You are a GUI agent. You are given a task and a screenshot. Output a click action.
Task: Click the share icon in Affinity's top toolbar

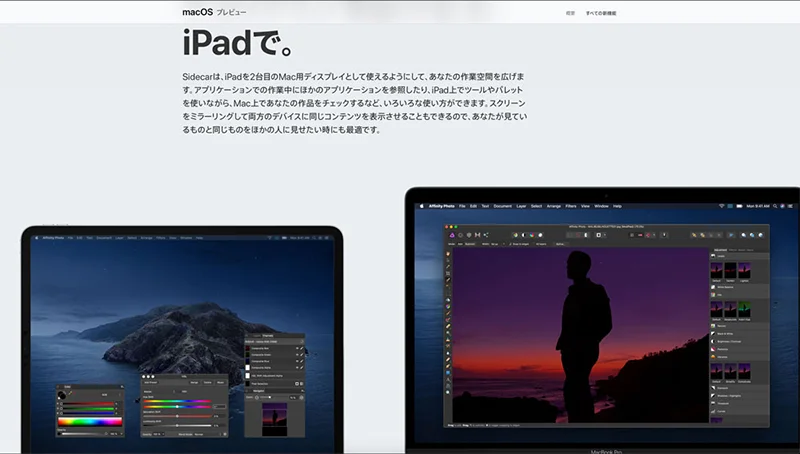[486, 233]
